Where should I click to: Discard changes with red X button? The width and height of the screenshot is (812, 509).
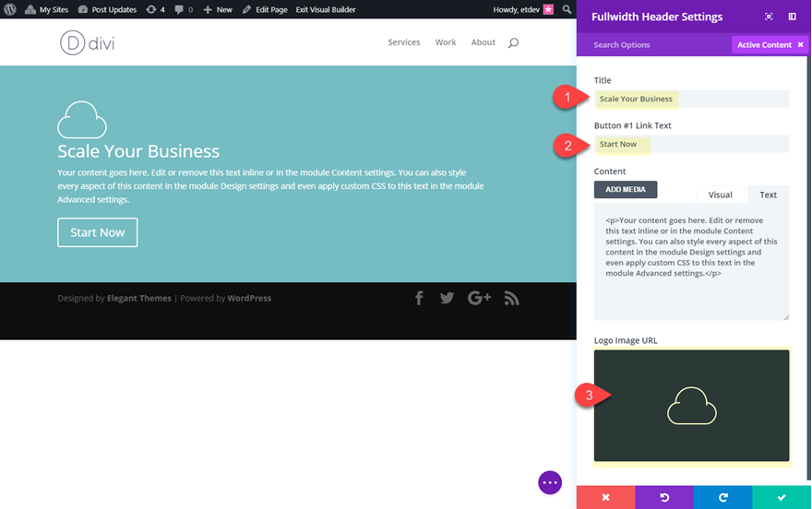pyautogui.click(x=605, y=497)
